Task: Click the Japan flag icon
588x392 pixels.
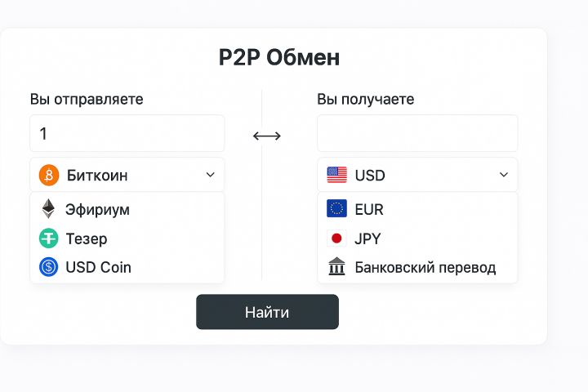Action: click(336, 238)
